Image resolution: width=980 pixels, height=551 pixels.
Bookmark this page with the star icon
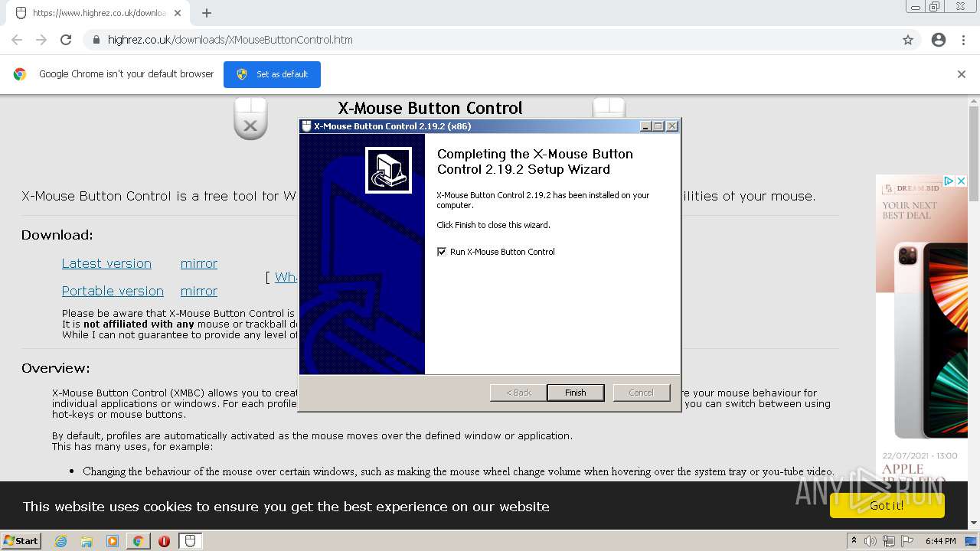pos(908,40)
